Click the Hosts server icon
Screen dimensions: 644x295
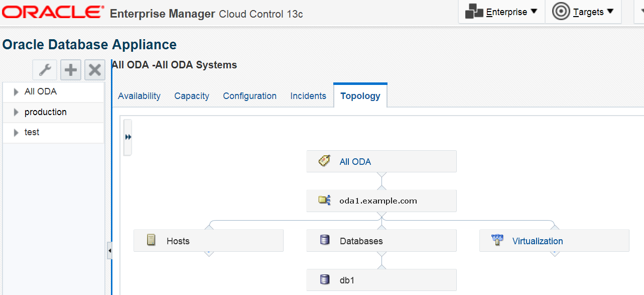click(x=151, y=240)
